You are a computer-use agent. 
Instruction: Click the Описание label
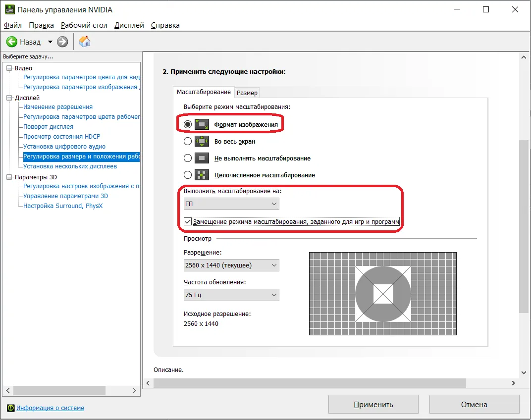(x=168, y=370)
